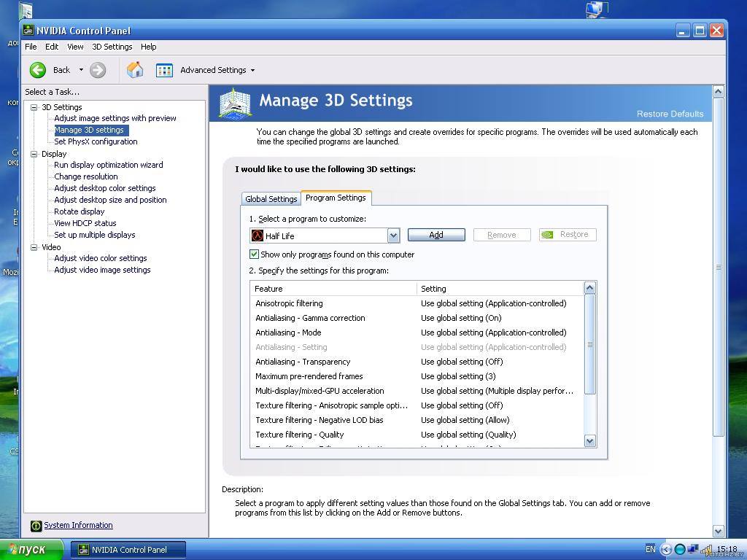
Task: Click the Remove program button
Action: (x=502, y=235)
